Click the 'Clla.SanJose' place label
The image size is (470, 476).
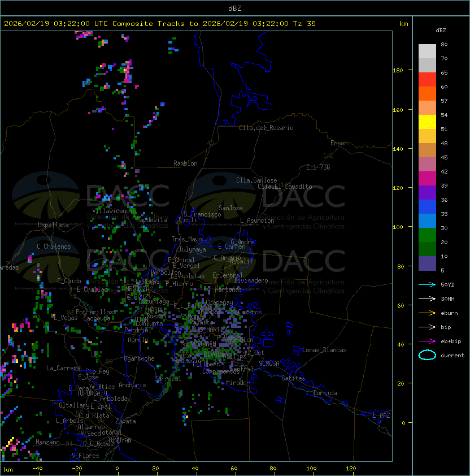pyautogui.click(x=256, y=180)
